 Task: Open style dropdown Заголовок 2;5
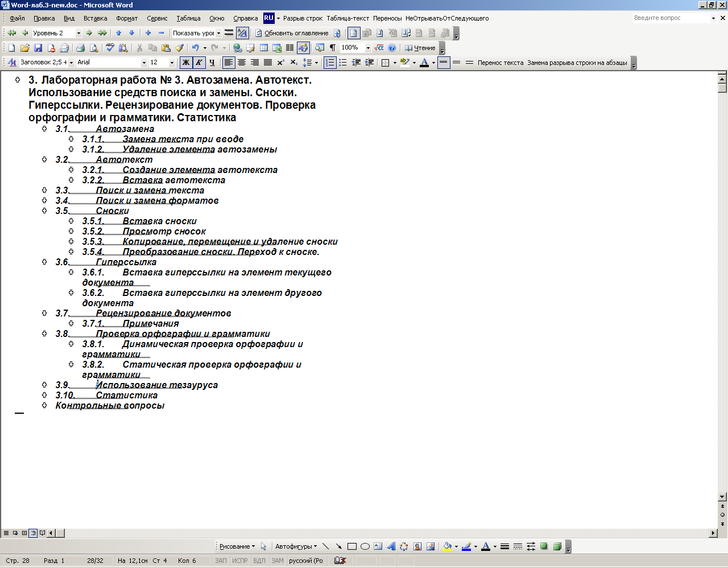(x=71, y=63)
